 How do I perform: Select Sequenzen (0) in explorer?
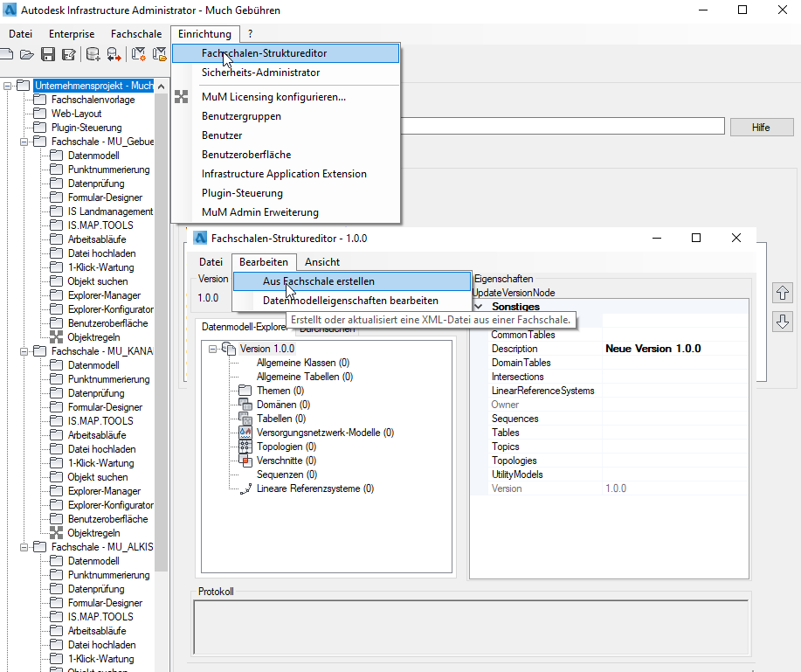287,475
